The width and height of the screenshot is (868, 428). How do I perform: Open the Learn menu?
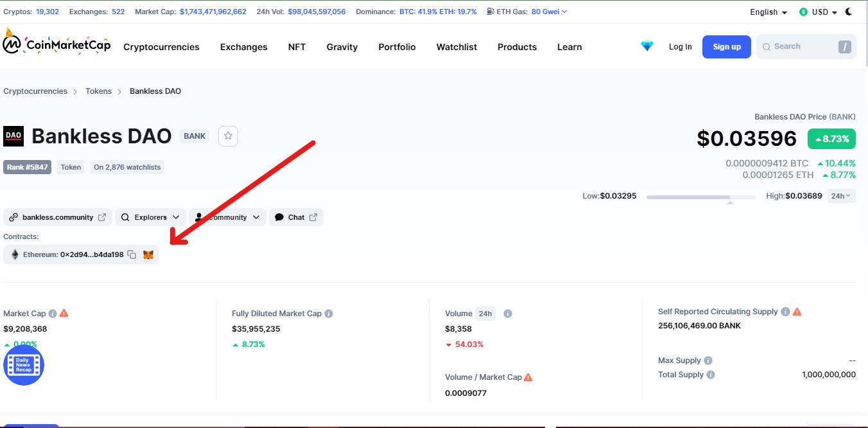569,47
